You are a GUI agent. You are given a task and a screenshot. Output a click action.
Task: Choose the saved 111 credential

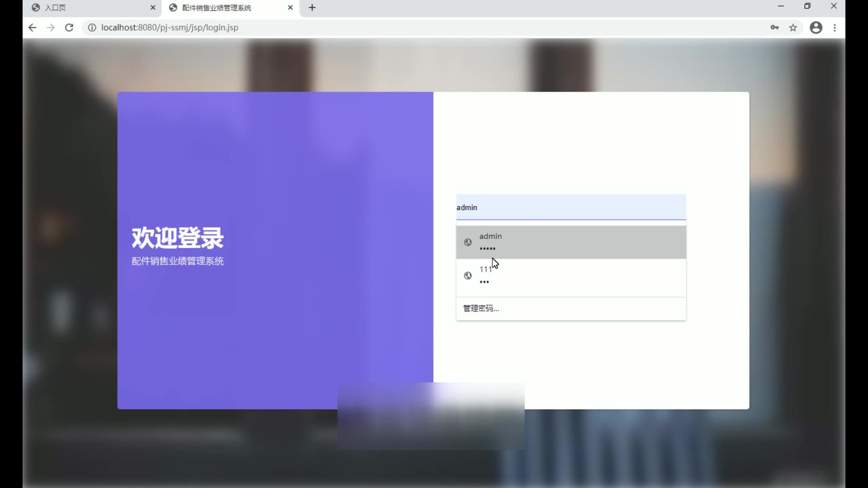coord(571,276)
